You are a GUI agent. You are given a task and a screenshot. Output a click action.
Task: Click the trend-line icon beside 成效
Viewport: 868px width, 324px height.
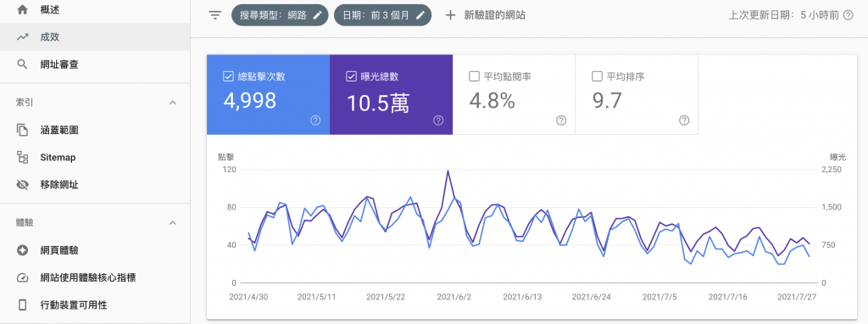(22, 37)
